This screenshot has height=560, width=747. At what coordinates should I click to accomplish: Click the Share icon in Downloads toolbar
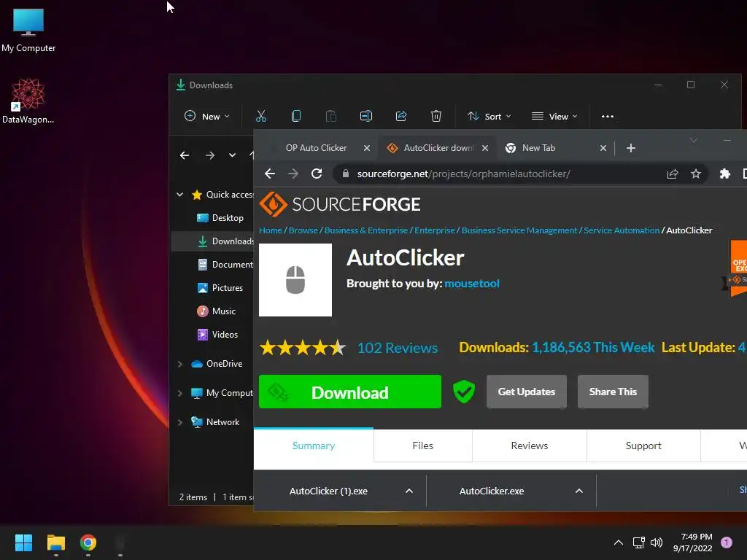point(401,116)
